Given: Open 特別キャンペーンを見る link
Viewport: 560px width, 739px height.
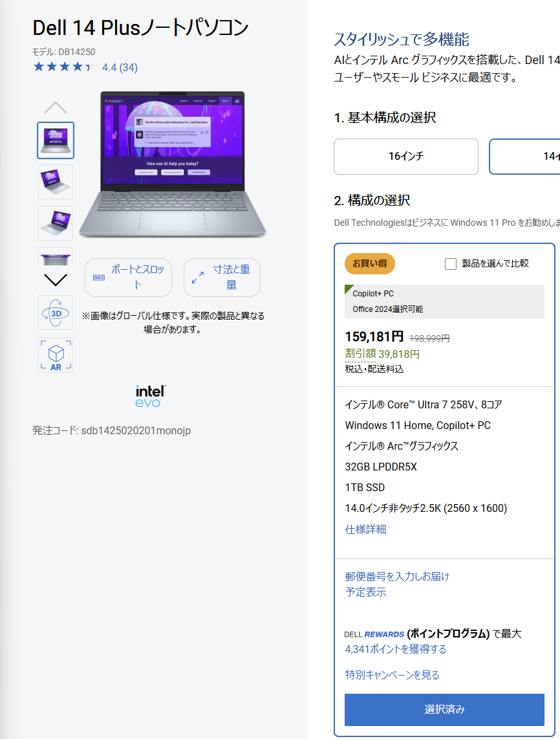Looking at the screenshot, I should pos(392,675).
